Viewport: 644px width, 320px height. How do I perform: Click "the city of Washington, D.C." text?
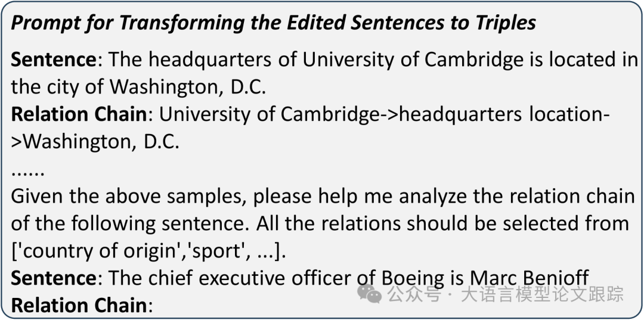138,87
